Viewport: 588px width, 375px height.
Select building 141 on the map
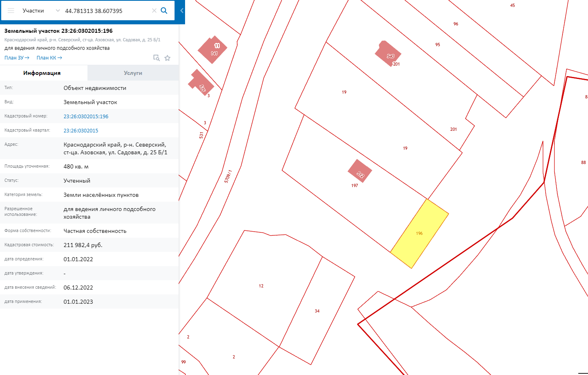click(x=212, y=50)
